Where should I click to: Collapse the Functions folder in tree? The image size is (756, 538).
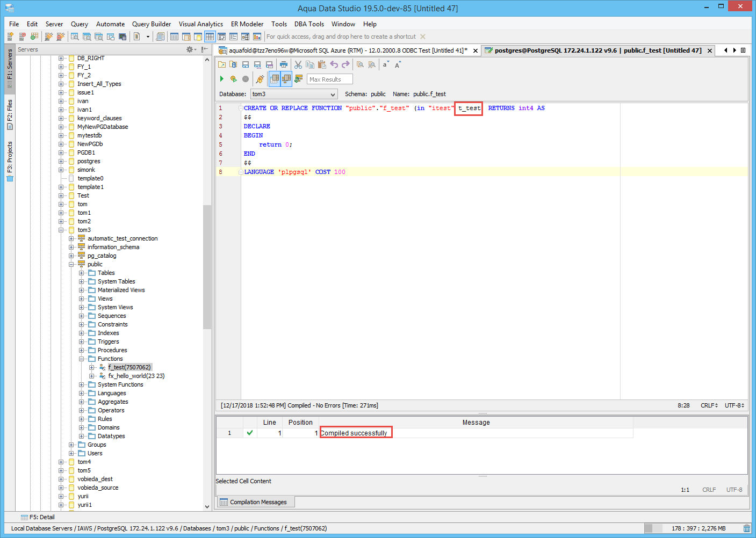82,359
